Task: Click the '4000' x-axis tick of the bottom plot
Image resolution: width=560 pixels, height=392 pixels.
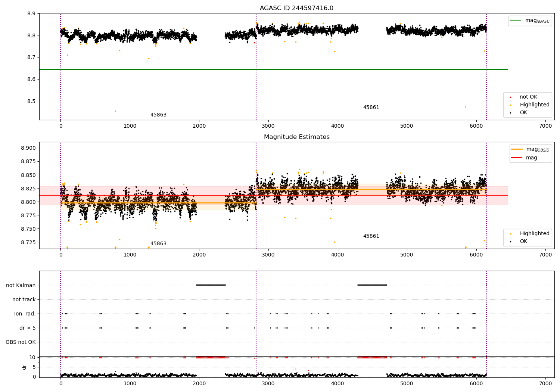Action: coord(337,383)
